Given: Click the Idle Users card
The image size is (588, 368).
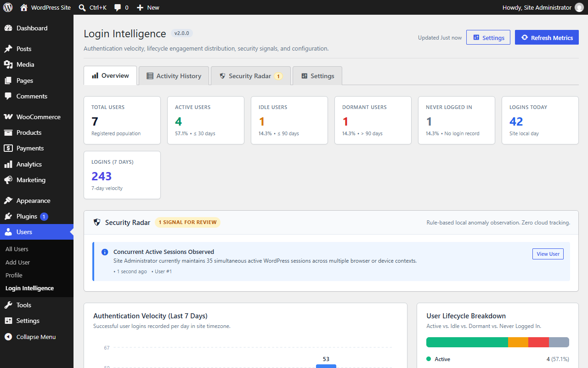Looking at the screenshot, I should pyautogui.click(x=289, y=120).
